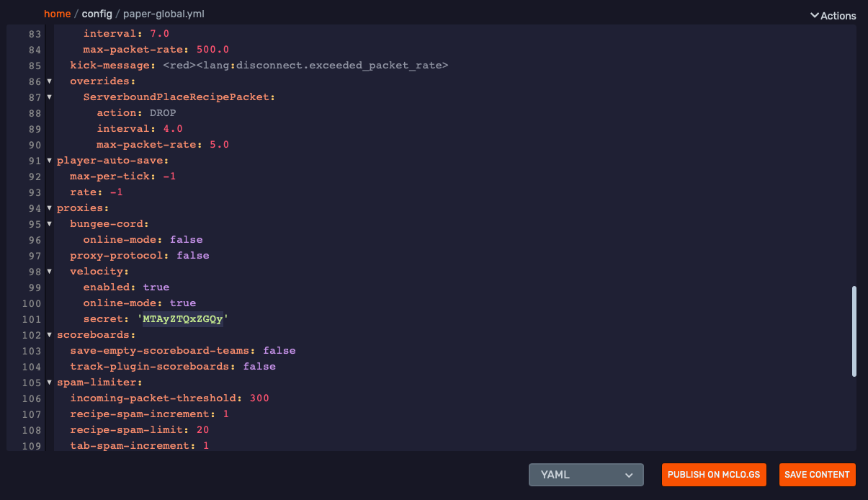Viewport: 868px width, 500px height.
Task: Collapse the ServerboundPlaceRecipePacket fold arrow
Action: [x=50, y=97]
